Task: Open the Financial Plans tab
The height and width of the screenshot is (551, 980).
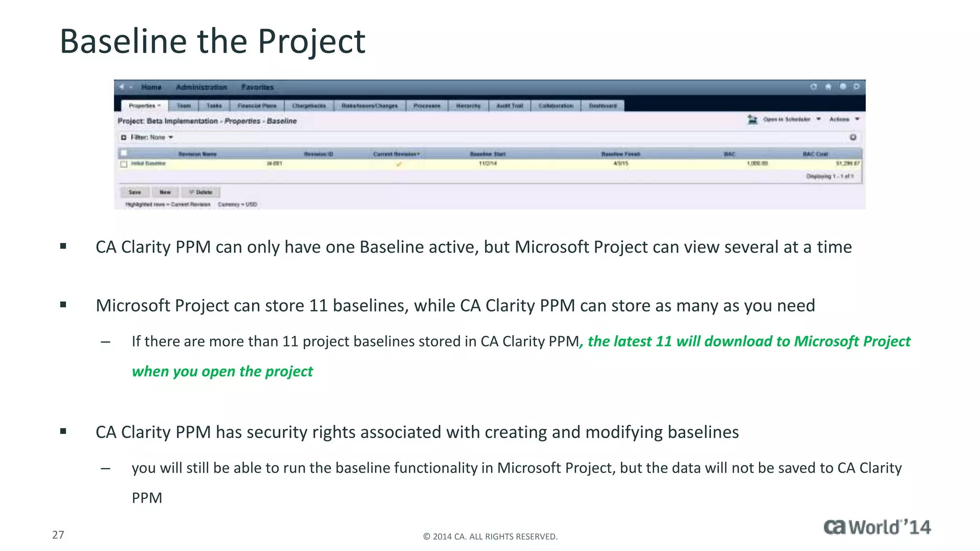Action: 257,106
